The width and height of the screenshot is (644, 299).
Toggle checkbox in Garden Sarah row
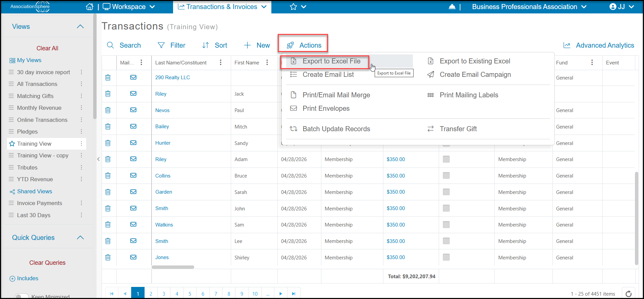(446, 192)
